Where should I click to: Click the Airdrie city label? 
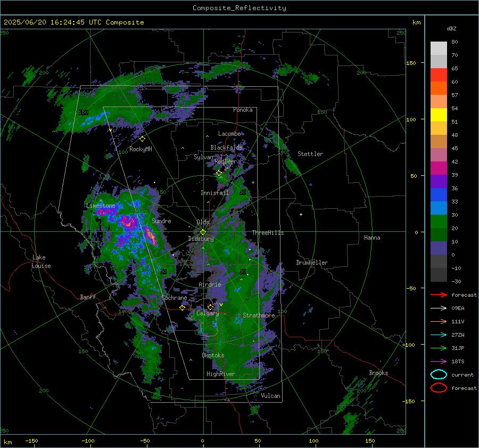[210, 284]
